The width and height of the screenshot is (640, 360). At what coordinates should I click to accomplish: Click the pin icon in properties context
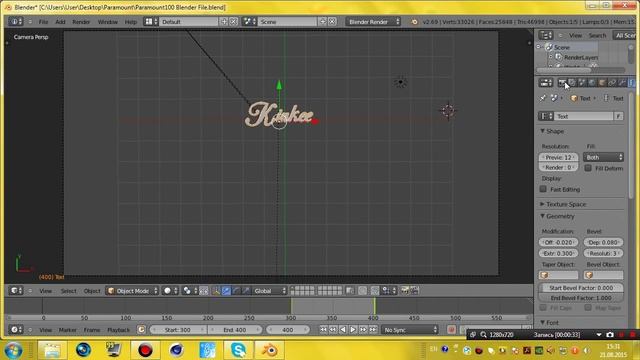[x=543, y=98]
